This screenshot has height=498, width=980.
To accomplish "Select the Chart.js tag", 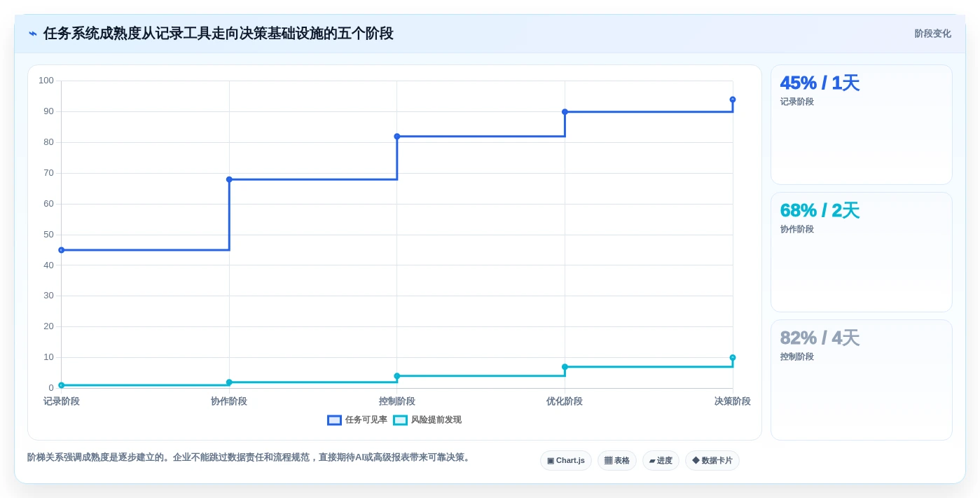I will tap(565, 460).
